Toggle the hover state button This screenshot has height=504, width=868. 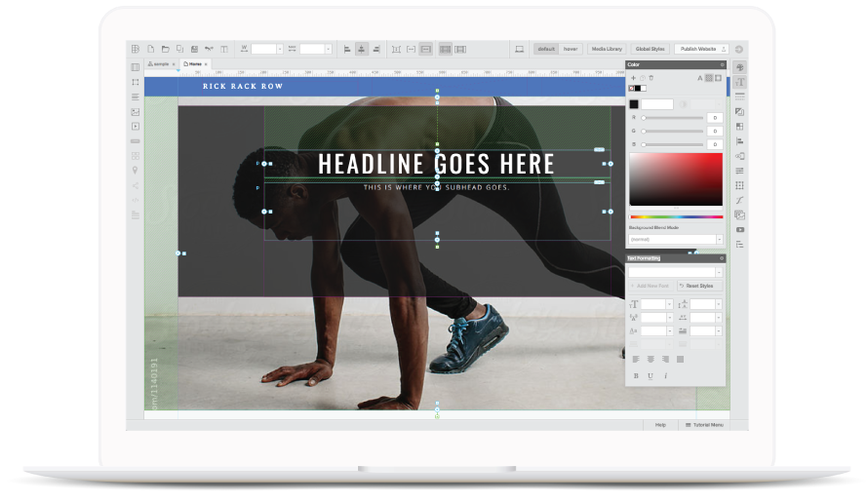(x=571, y=49)
